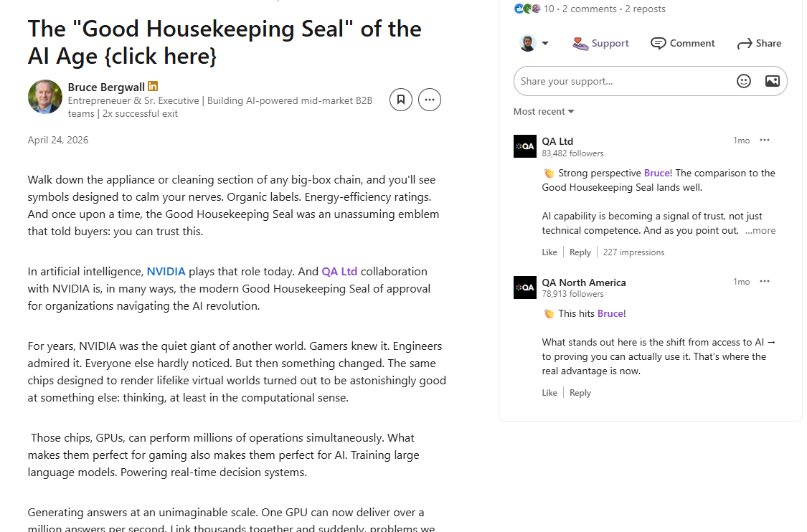Reply to QA North America comment

(580, 393)
